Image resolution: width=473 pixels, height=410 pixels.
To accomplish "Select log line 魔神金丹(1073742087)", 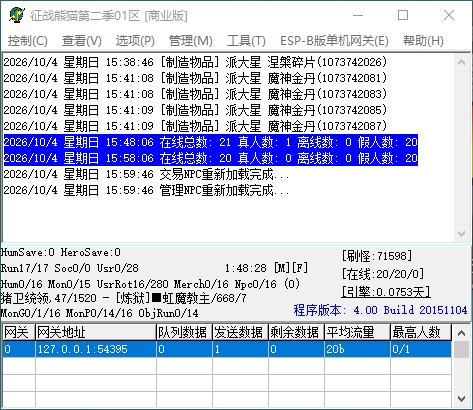I will click(195, 126).
